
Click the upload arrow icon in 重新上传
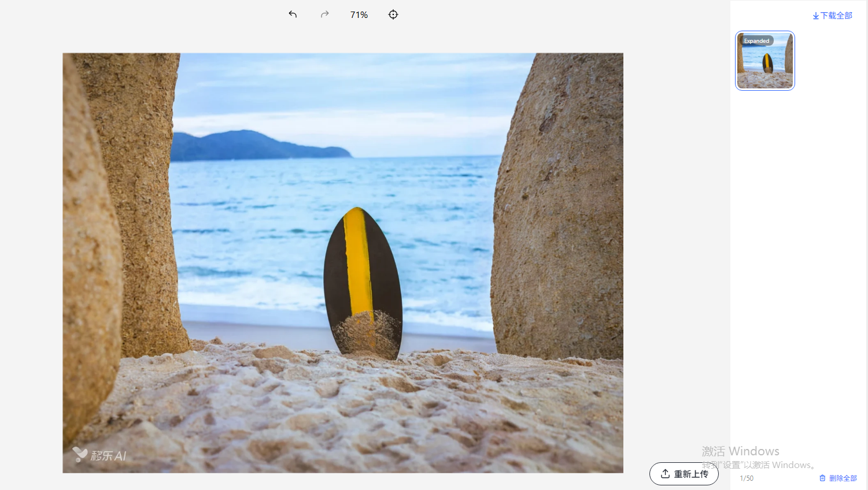[666, 474]
